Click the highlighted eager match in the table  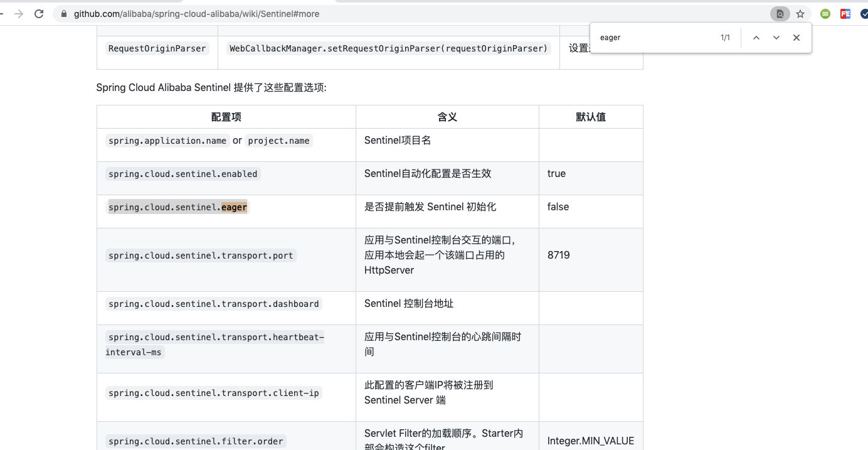[x=233, y=206]
